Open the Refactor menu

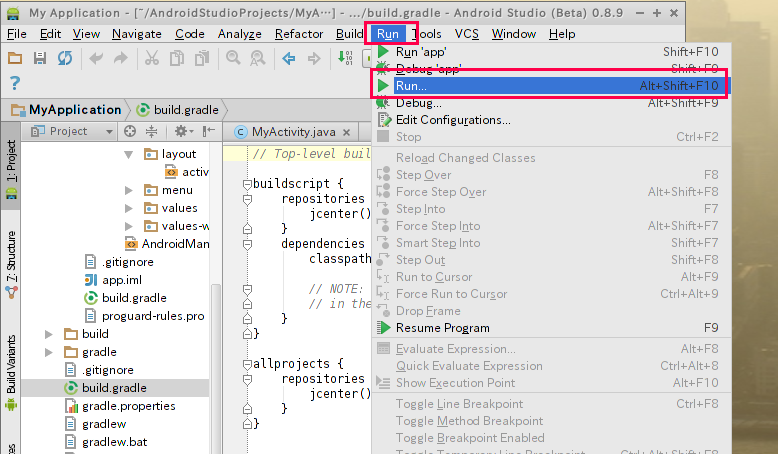[x=299, y=34]
